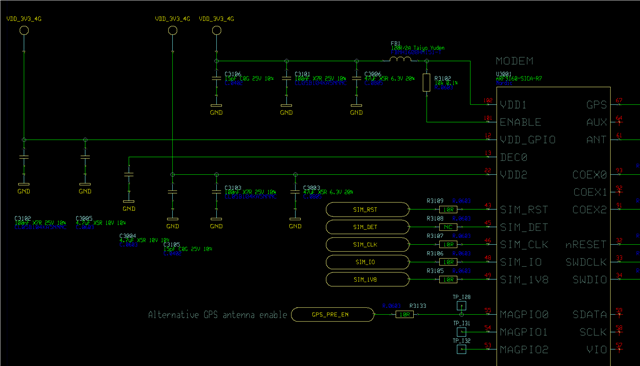Image resolution: width=640 pixels, height=366 pixels.
Task: Select test point TP_128 square symbol
Action: click(x=461, y=306)
